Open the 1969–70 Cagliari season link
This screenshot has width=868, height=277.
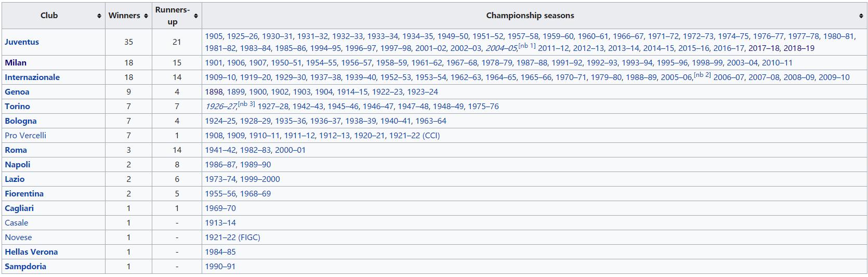(220, 208)
